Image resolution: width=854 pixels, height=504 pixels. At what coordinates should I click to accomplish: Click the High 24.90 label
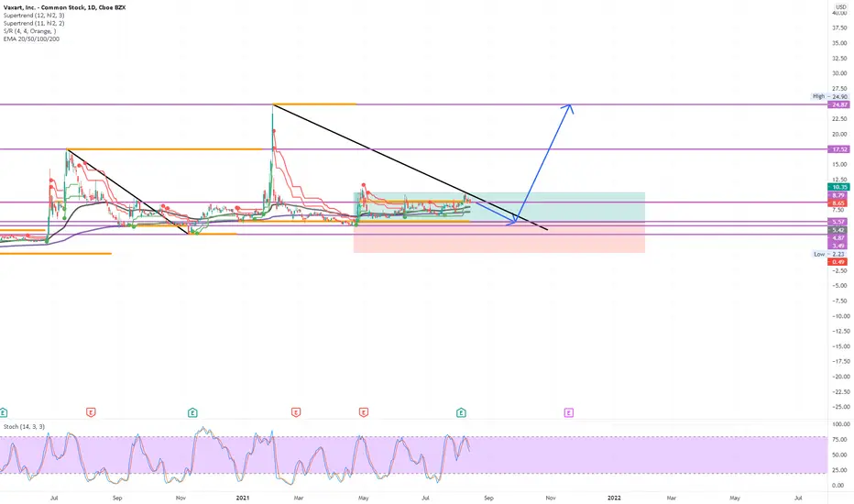(x=830, y=96)
